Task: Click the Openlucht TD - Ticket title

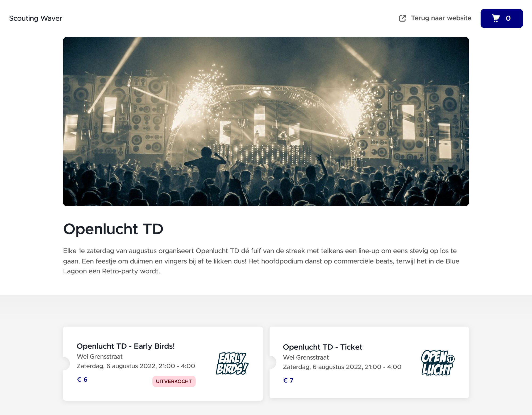Action: [x=322, y=347]
